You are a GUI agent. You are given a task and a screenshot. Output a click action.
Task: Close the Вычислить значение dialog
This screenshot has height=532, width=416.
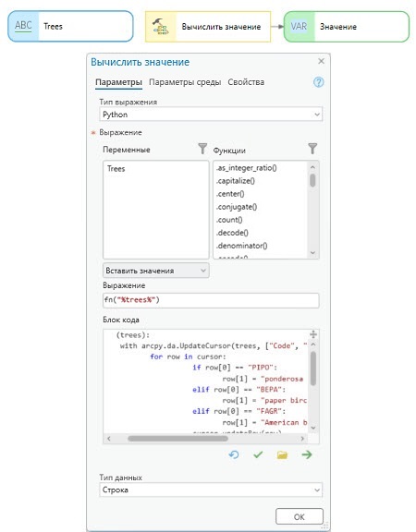click(321, 61)
